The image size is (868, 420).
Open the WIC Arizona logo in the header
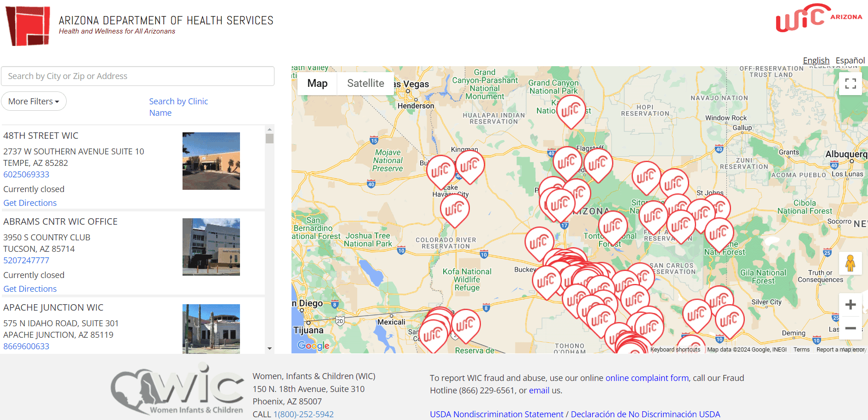click(x=819, y=17)
